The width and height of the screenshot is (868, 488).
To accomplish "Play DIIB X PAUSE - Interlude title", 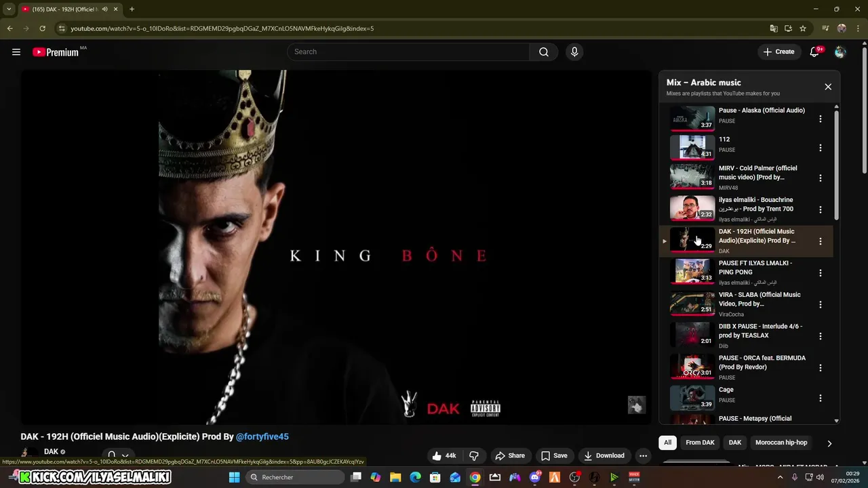I will coord(760,331).
